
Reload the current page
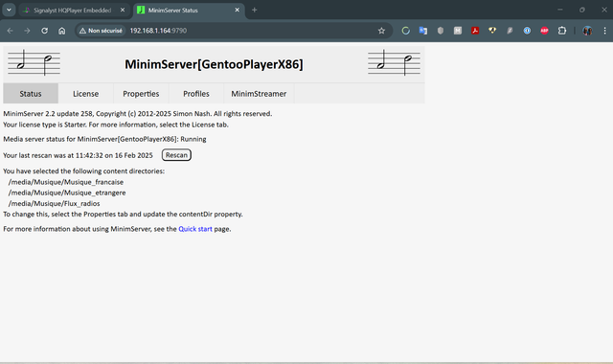tap(45, 31)
